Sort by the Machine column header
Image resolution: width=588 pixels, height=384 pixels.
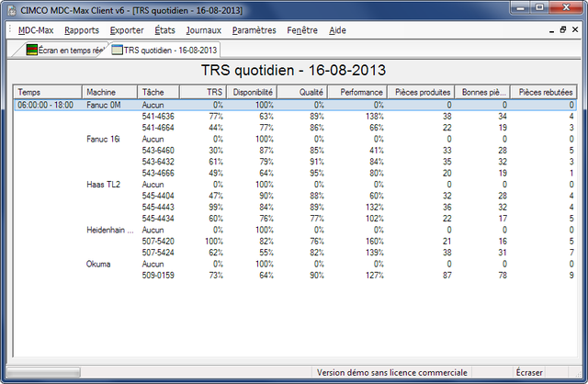pos(109,92)
